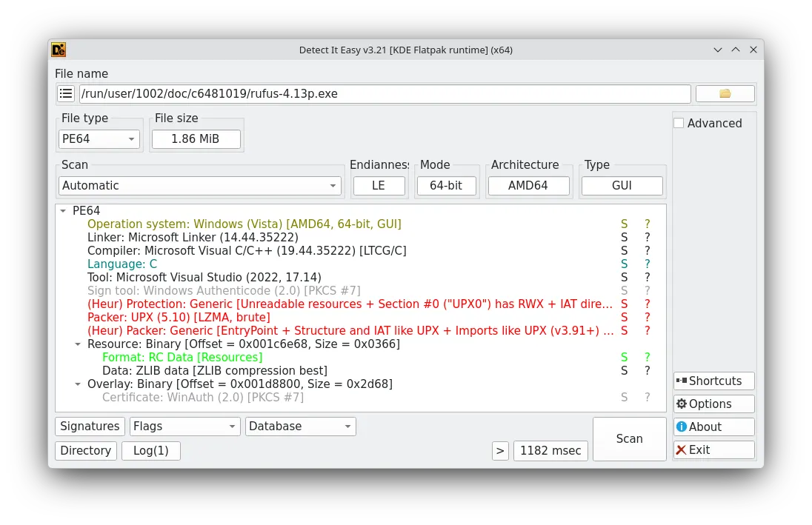
Task: Open the Scan mode Automatic dropdown
Action: [200, 185]
